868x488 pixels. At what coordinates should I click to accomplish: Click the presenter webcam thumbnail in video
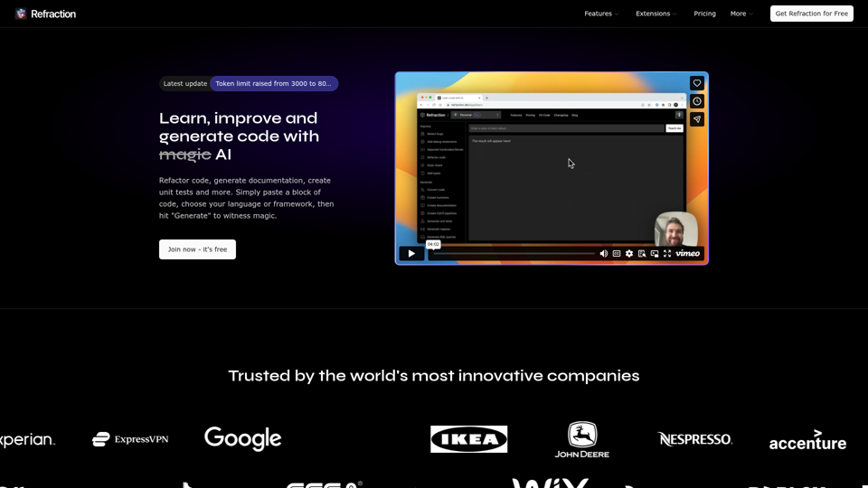[676, 229]
